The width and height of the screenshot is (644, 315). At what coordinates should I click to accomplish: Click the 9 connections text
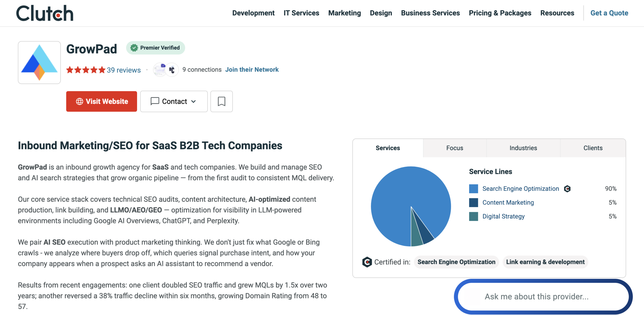pyautogui.click(x=202, y=70)
